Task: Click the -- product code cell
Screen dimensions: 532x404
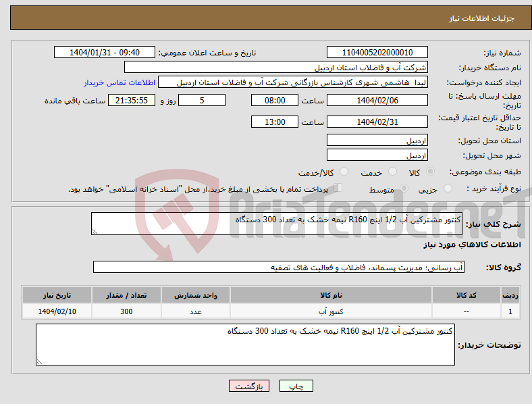Action: tap(467, 311)
